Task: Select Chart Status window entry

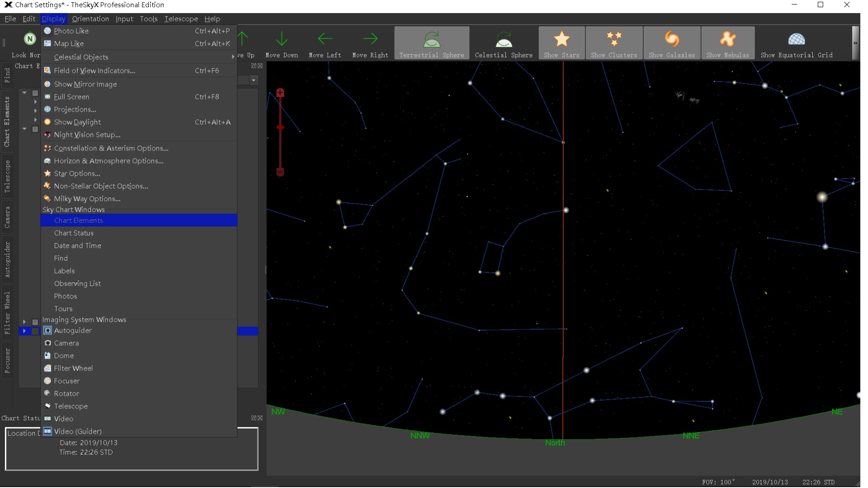Action: 139,233
